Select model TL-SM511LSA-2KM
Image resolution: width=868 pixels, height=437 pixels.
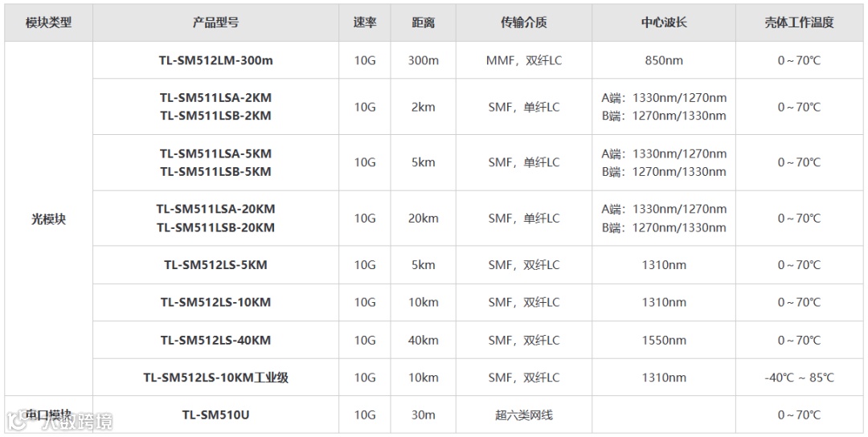coord(216,98)
